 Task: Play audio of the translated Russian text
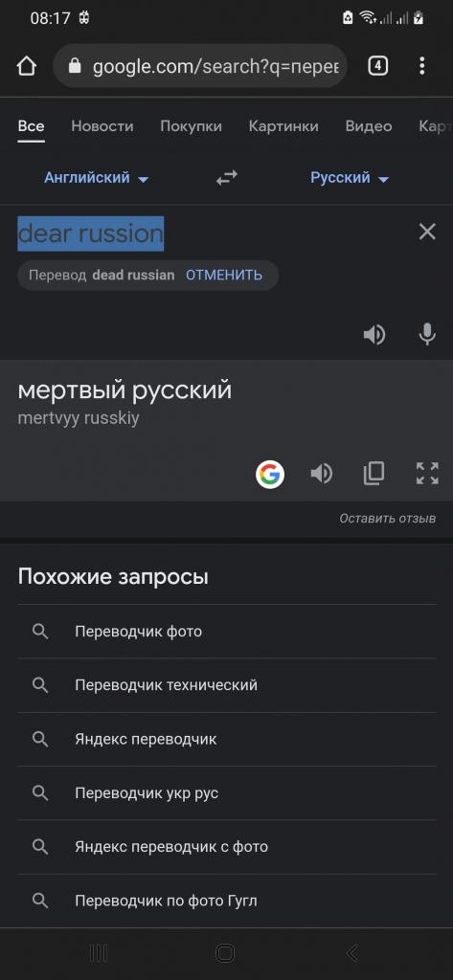(322, 475)
